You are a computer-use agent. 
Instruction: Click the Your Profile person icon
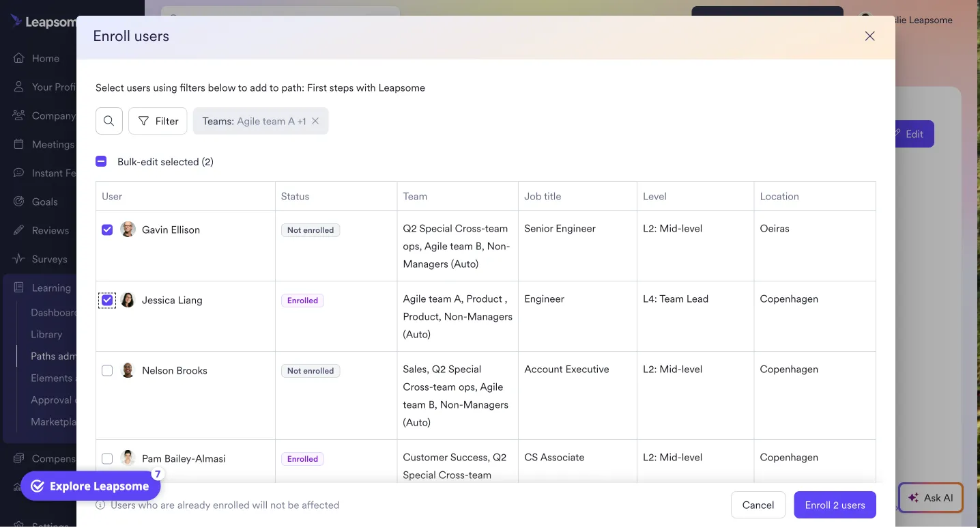click(19, 87)
